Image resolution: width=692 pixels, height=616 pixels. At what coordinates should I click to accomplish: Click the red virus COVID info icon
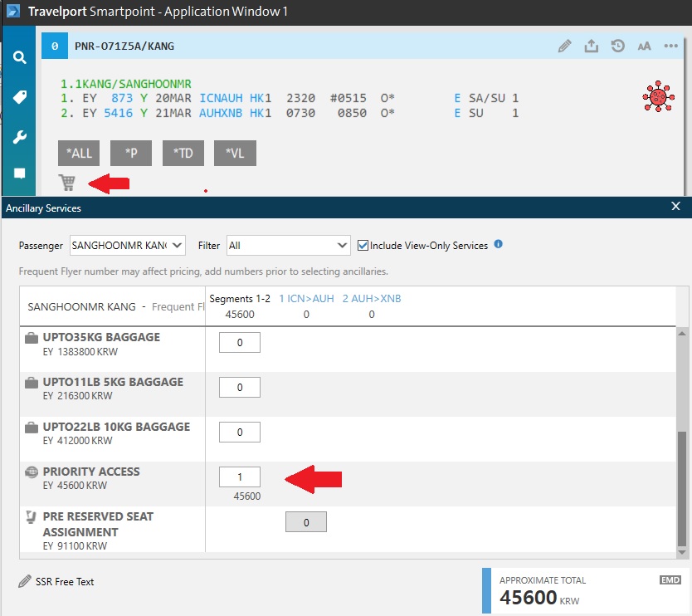click(x=658, y=96)
